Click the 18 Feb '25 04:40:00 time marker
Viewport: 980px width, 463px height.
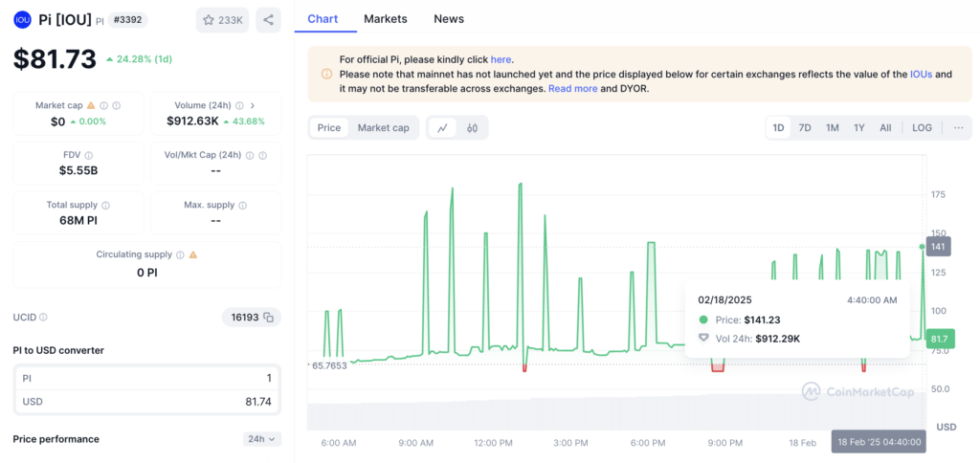pos(879,442)
